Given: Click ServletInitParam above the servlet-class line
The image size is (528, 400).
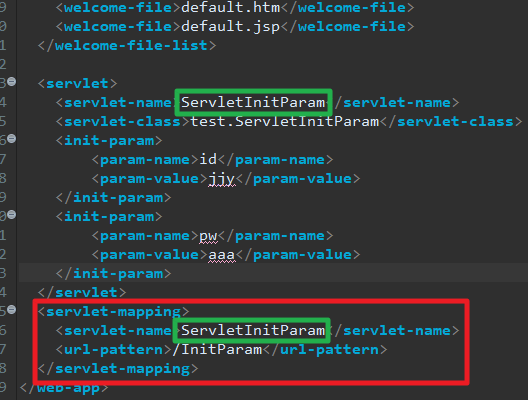Looking at the screenshot, I should point(253,103).
